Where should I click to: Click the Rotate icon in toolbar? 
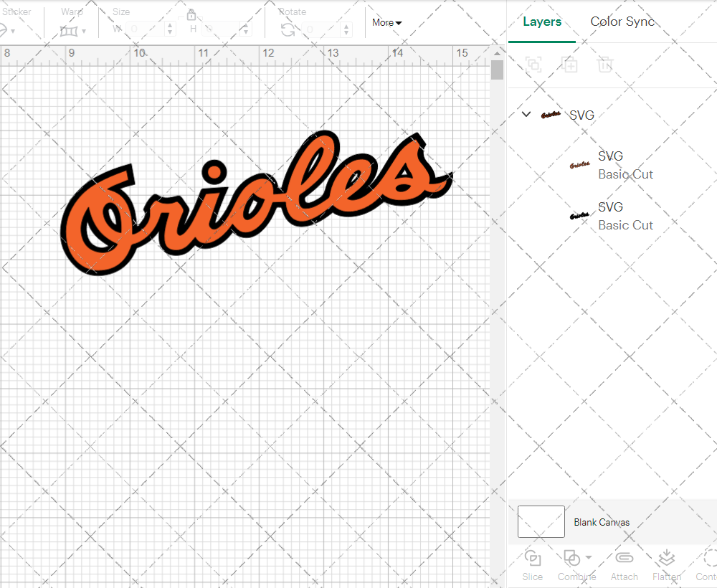click(288, 29)
